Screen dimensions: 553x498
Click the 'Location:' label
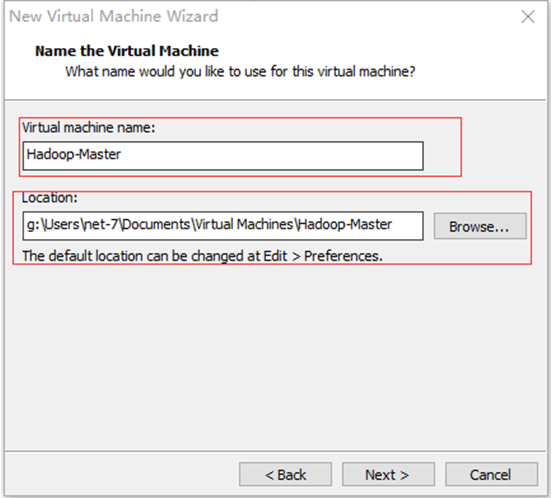coord(50,198)
